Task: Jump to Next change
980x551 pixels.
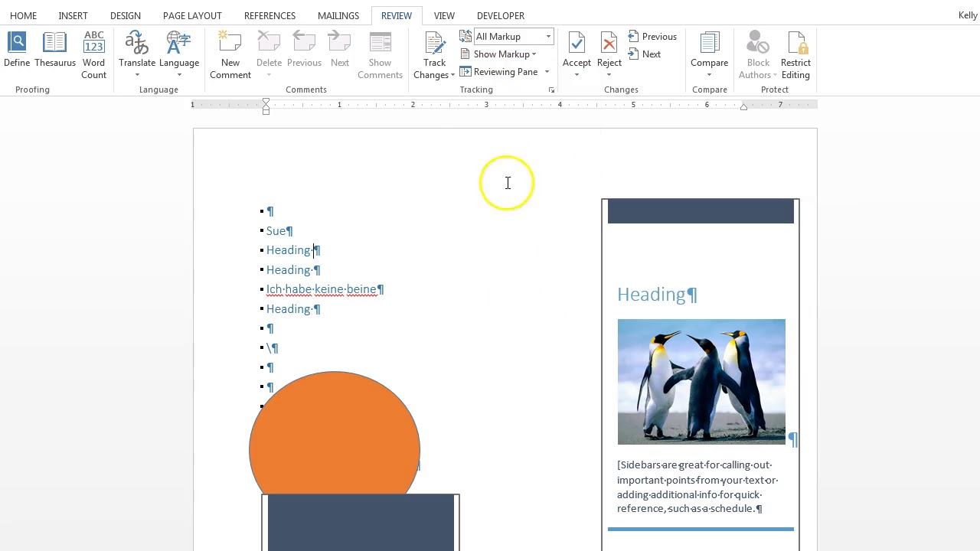Action: [645, 54]
